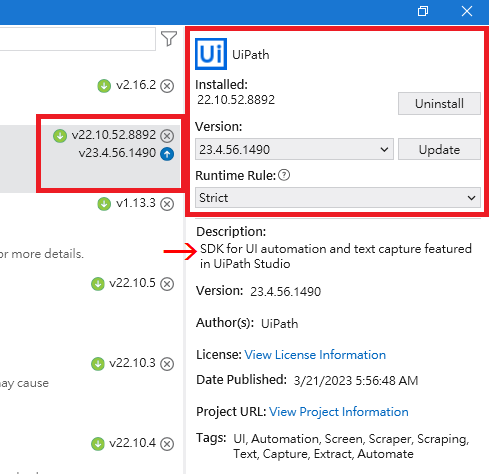The height and width of the screenshot is (474, 489).
Task: Click the Date Published value 3/21/2023 5:56:48 AM
Action: pos(356,381)
